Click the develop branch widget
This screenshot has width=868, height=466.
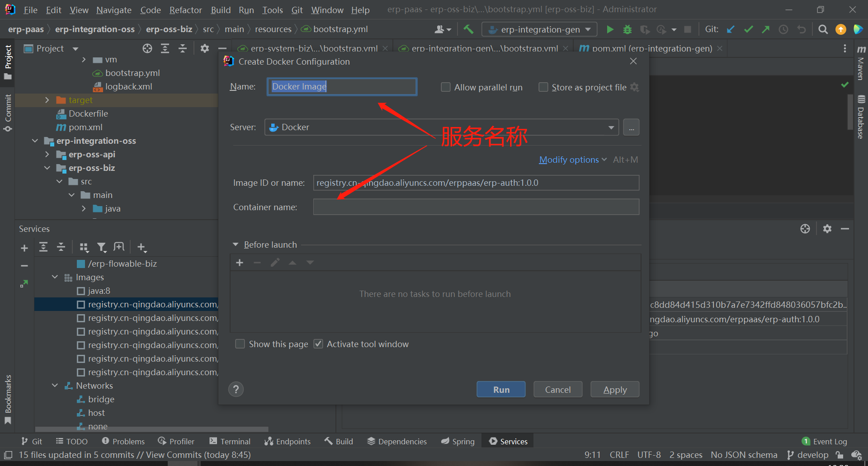click(808, 455)
